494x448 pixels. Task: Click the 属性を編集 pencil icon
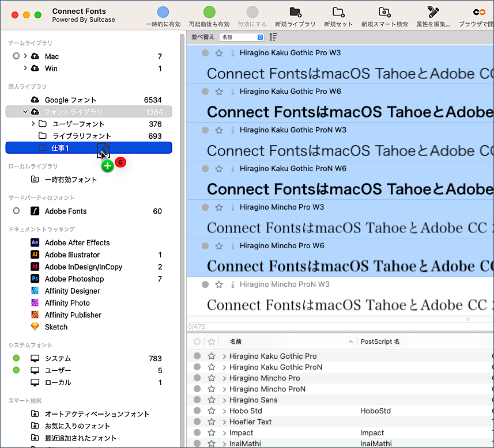pos(433,12)
